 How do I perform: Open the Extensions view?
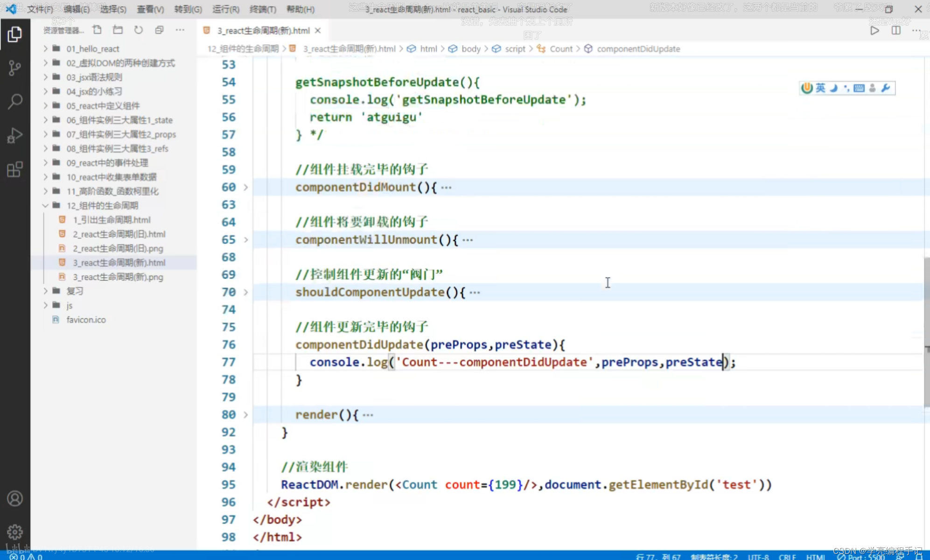point(14,169)
